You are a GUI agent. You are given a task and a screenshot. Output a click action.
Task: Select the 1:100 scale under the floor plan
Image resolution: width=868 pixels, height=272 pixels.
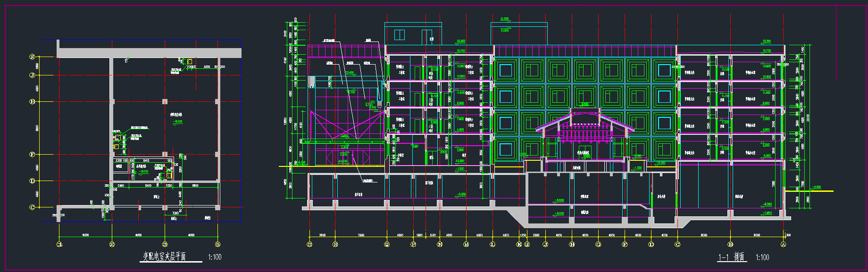click(215, 257)
